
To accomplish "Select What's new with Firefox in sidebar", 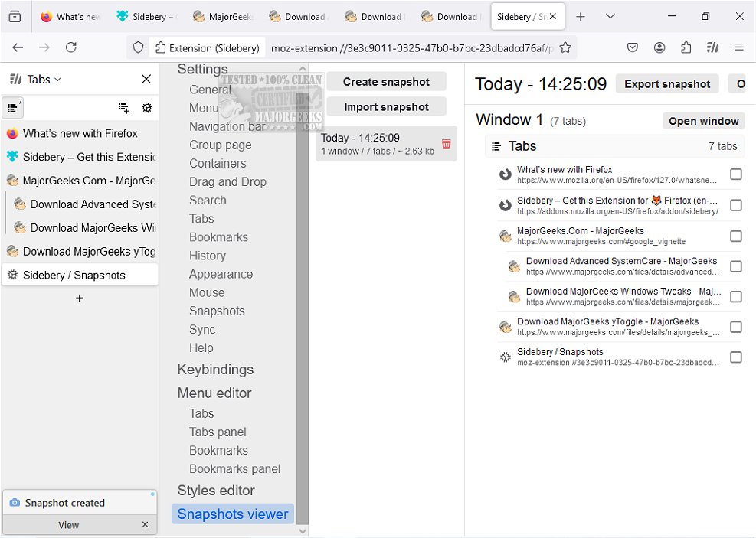I will [80, 133].
